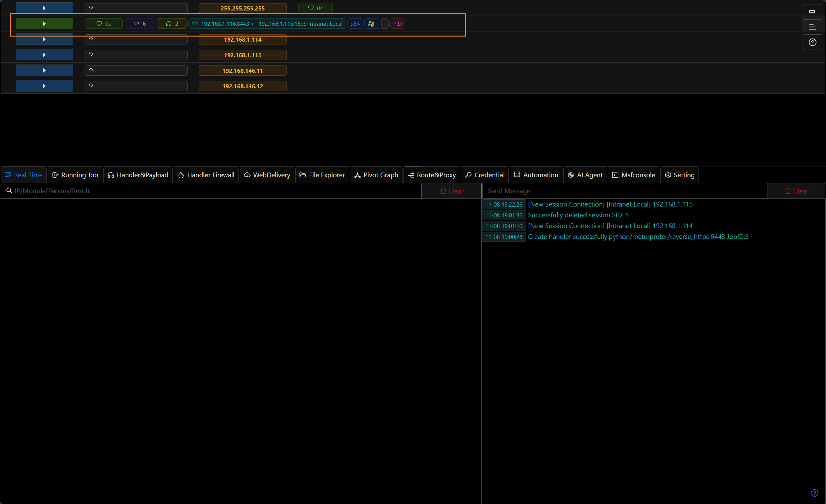Viewport: 826px width, 504px height.
Task: Click the x64 architecture tag
Action: click(x=355, y=24)
